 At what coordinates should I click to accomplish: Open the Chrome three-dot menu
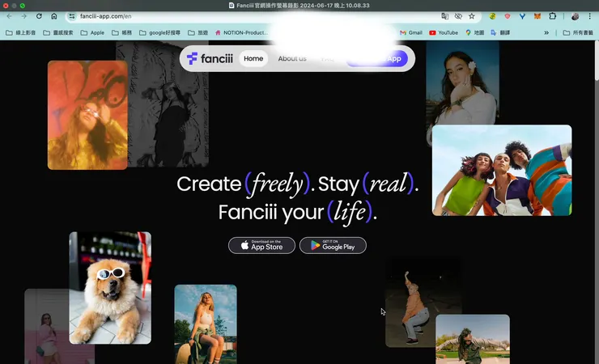coord(589,16)
